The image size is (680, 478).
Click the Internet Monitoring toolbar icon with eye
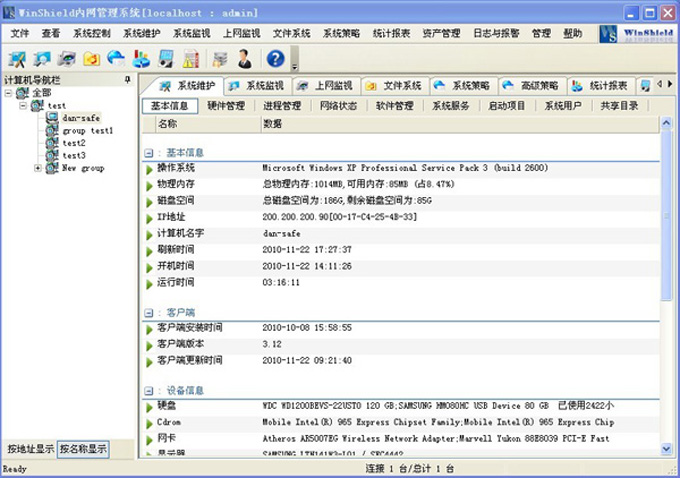pos(67,59)
